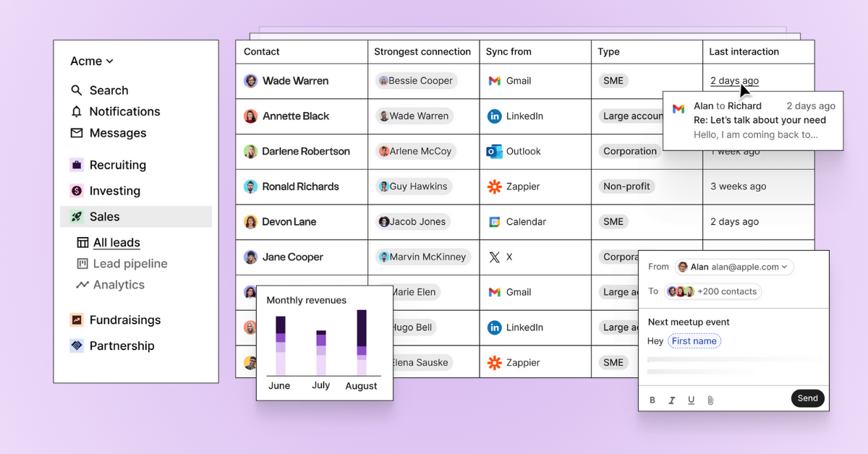Viewport: 868px width, 454px height.
Task: Select the Recruiting briefcase icon
Action: point(77,165)
